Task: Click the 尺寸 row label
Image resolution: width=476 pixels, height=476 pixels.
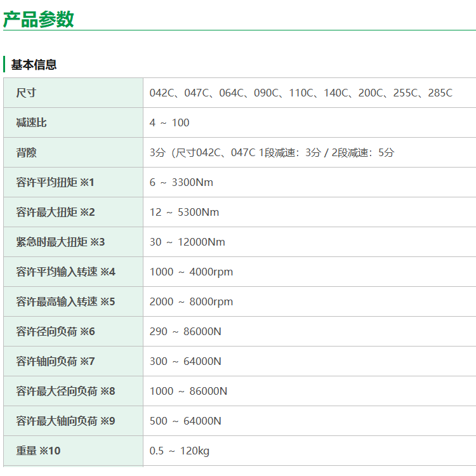Action: point(26,93)
